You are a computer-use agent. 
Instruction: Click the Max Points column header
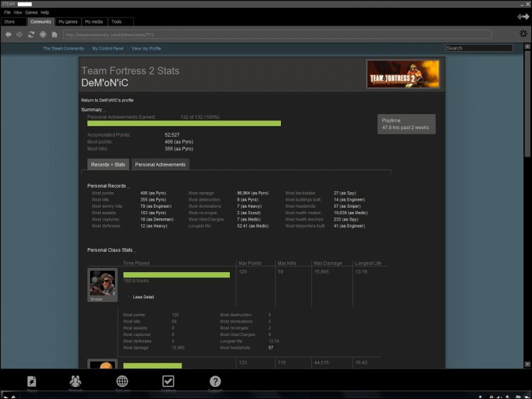pos(250,263)
